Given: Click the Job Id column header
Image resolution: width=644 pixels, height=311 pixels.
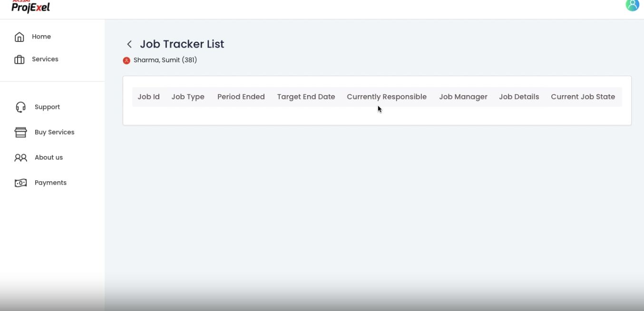Looking at the screenshot, I should (x=148, y=97).
